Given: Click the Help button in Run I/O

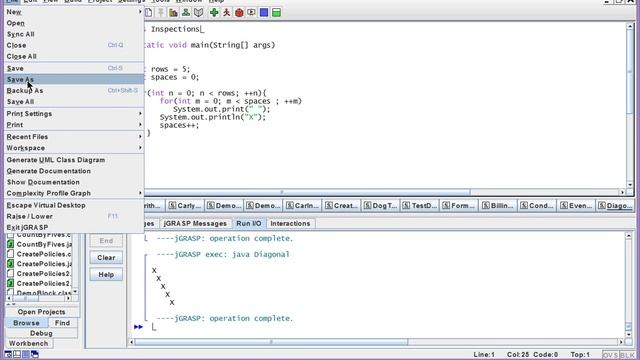Looking at the screenshot, I should [x=106, y=275].
